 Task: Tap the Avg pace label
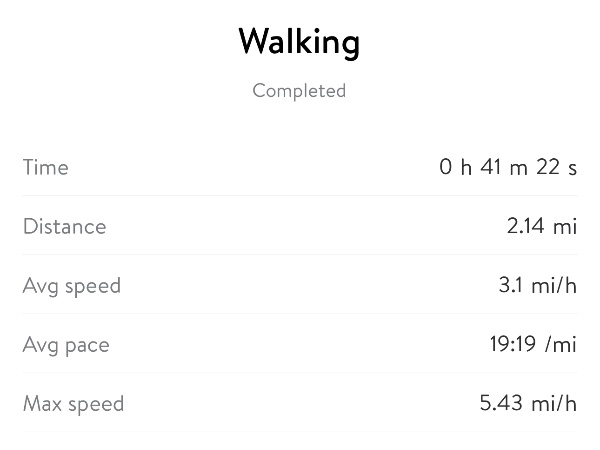pyautogui.click(x=66, y=345)
